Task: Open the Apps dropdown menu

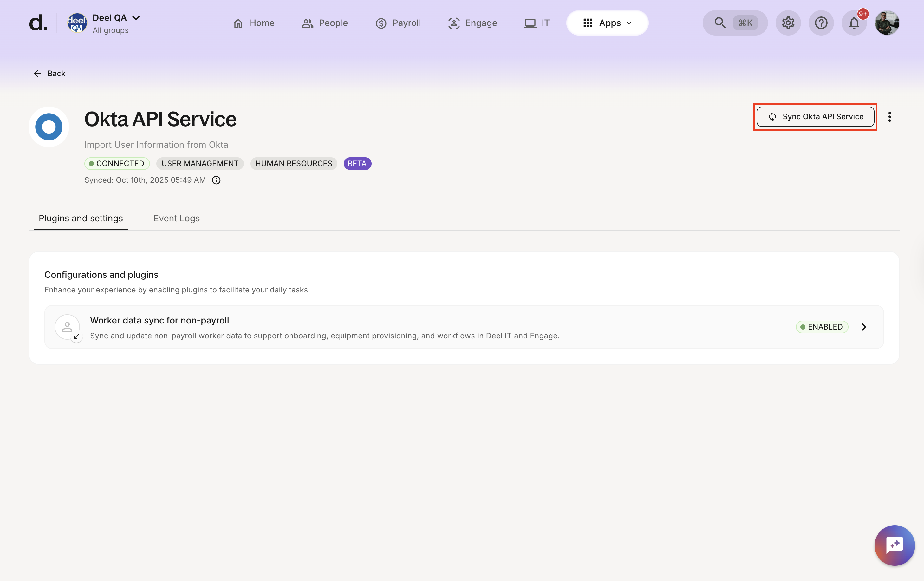Action: coord(607,23)
